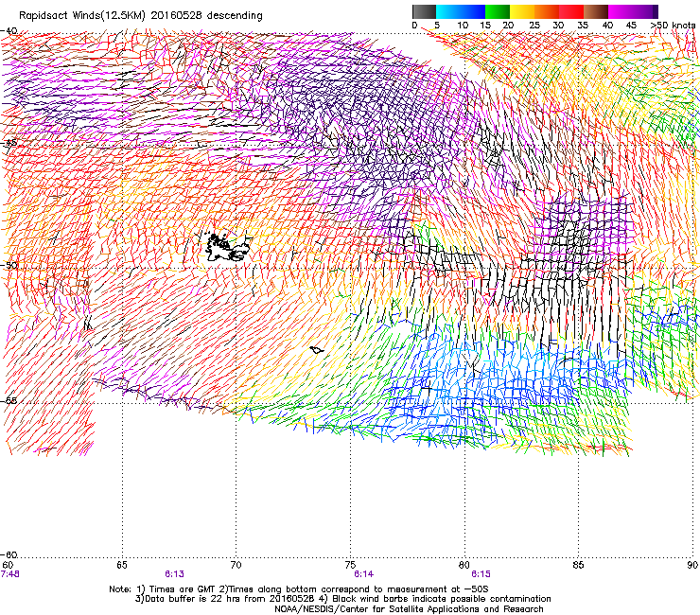Click the '20160528 descending' title text
This screenshot has width=700, height=615.
pyautogui.click(x=207, y=15)
